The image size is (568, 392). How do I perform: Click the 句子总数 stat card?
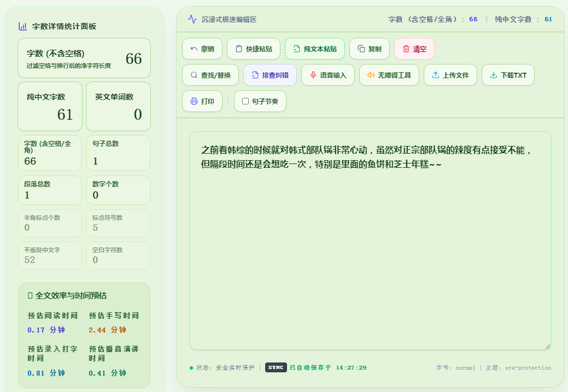click(118, 153)
